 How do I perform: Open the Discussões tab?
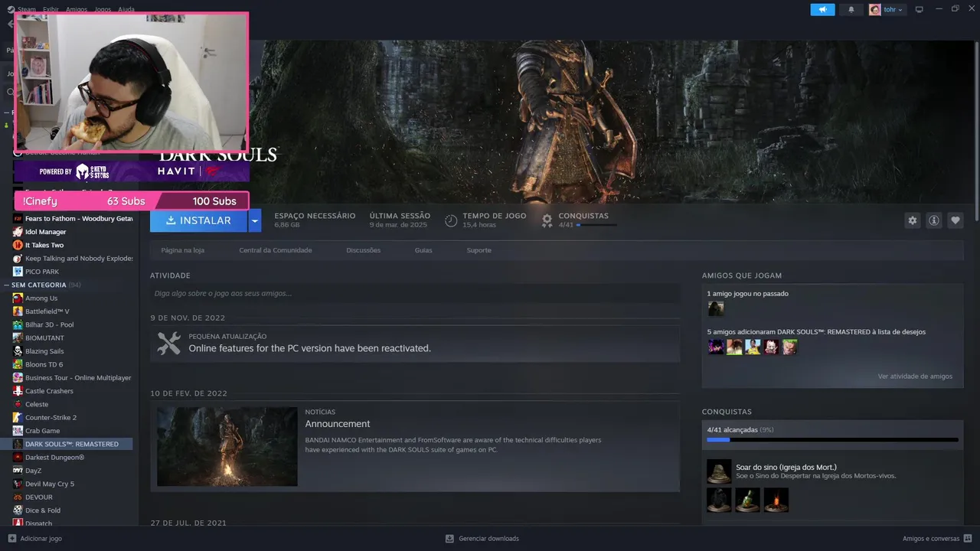(x=363, y=250)
